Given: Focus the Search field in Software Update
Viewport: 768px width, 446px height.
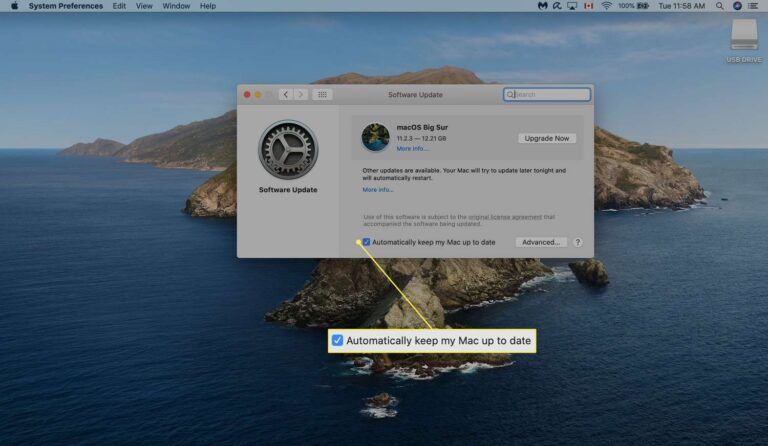Looking at the screenshot, I should [547, 94].
